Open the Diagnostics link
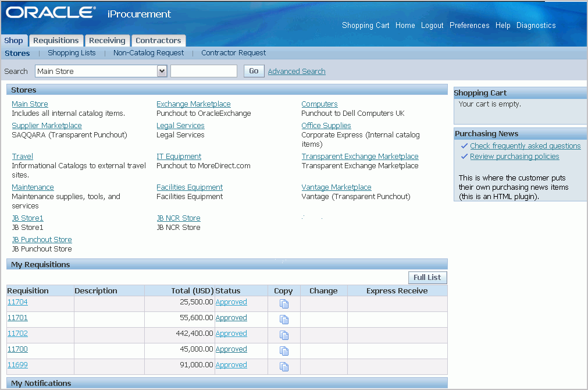The image size is (588, 390). [x=536, y=26]
